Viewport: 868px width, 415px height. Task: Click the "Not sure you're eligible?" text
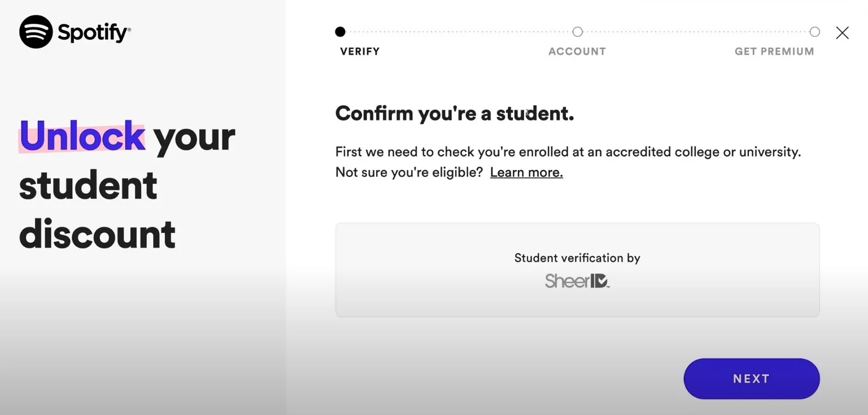tap(409, 172)
